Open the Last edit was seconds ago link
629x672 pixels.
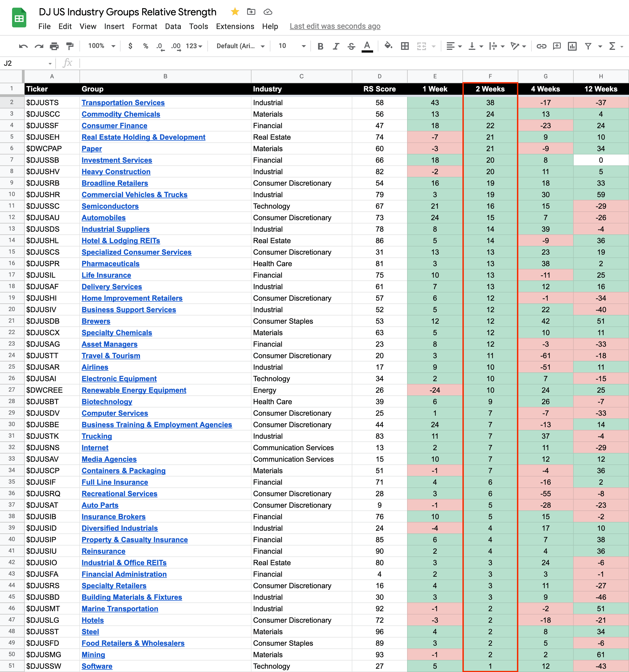[335, 26]
